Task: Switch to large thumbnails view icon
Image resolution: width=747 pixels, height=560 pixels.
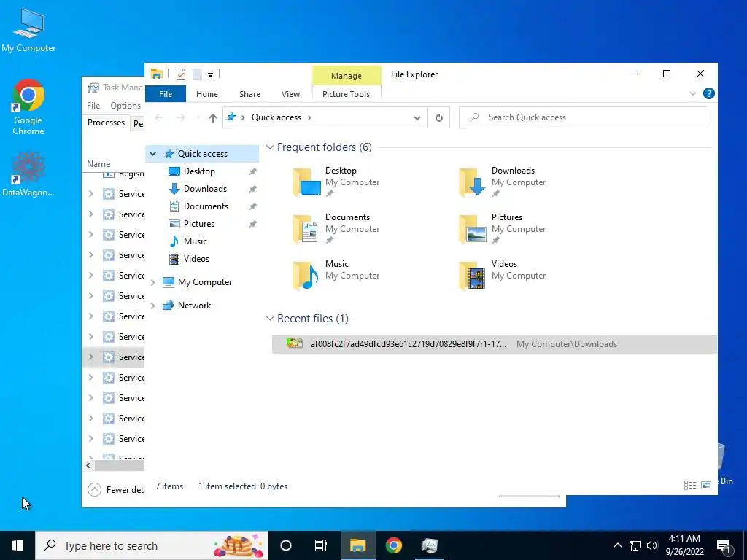Action: pos(706,485)
